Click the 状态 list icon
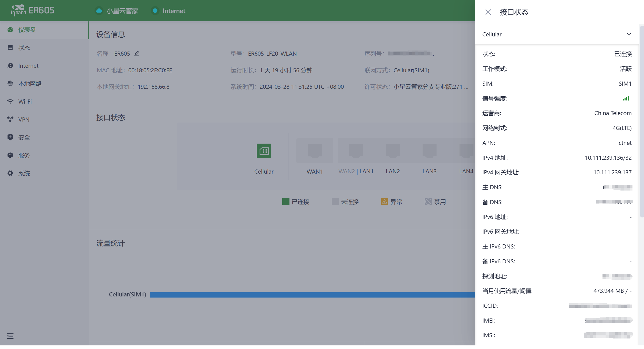The width and height of the screenshot is (644, 349). point(10,48)
